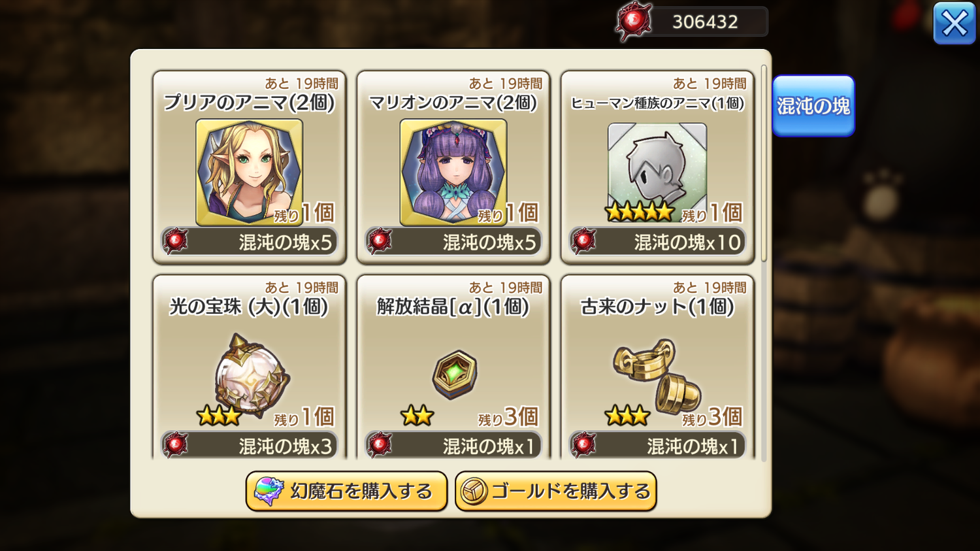The image size is (980, 551).
Task: Close the shop with the X button
Action: click(x=955, y=24)
